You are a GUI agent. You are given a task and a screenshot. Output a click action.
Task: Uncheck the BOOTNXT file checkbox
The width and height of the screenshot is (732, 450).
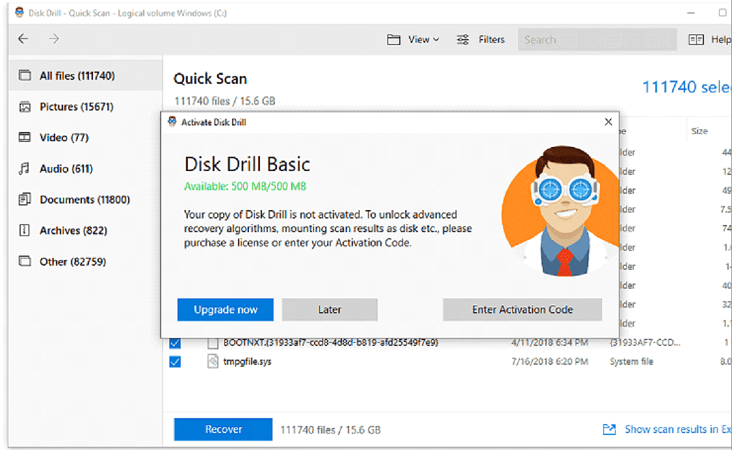coord(175,343)
